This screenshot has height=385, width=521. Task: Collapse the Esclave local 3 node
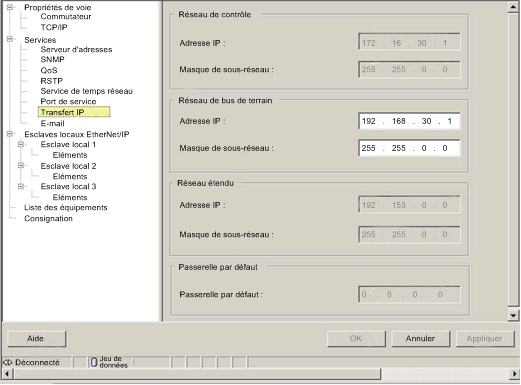click(x=21, y=186)
